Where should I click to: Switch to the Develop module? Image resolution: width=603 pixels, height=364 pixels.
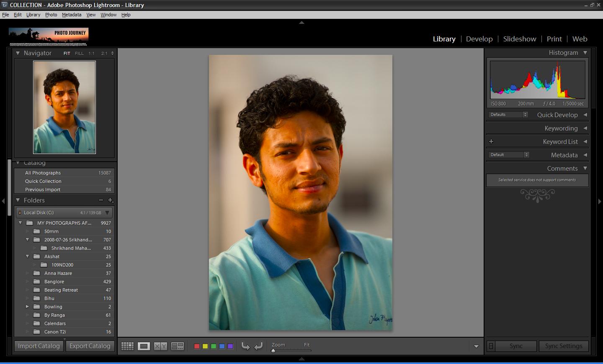click(x=479, y=39)
